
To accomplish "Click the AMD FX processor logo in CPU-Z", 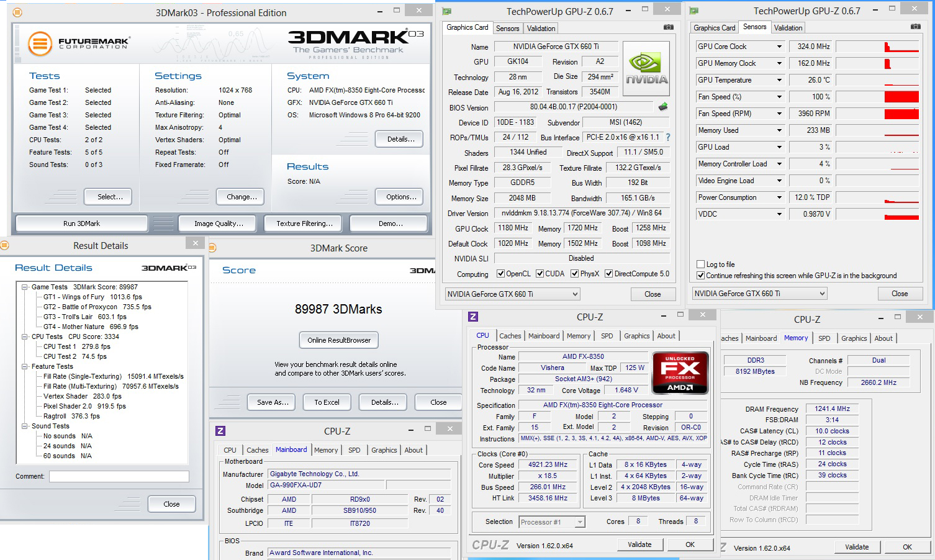I will pos(680,373).
